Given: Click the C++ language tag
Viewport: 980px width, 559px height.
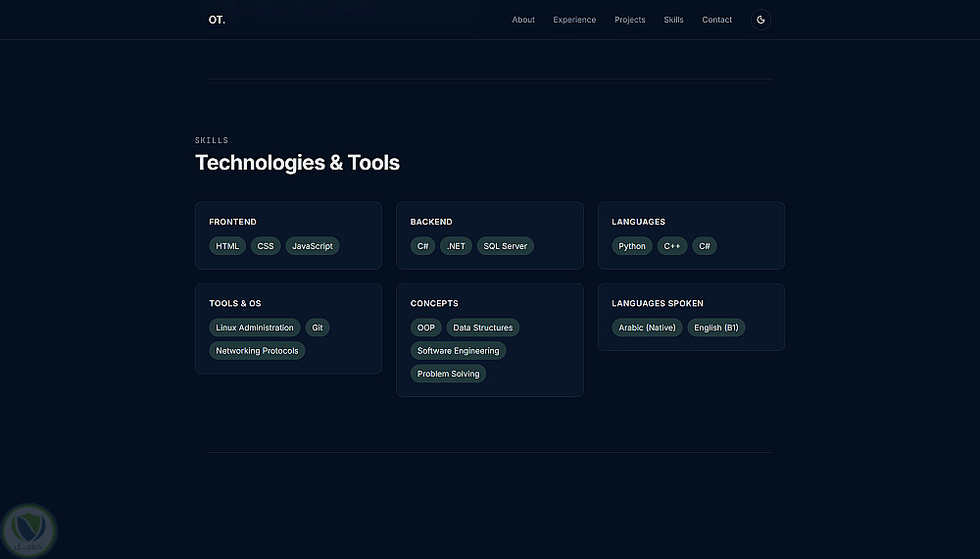Looking at the screenshot, I should pyautogui.click(x=672, y=246).
